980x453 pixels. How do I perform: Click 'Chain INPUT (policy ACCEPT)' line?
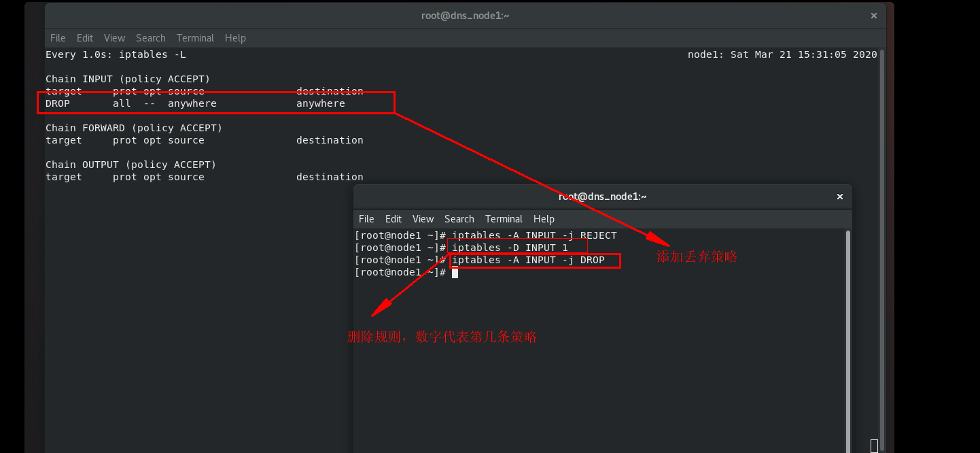pyautogui.click(x=128, y=79)
